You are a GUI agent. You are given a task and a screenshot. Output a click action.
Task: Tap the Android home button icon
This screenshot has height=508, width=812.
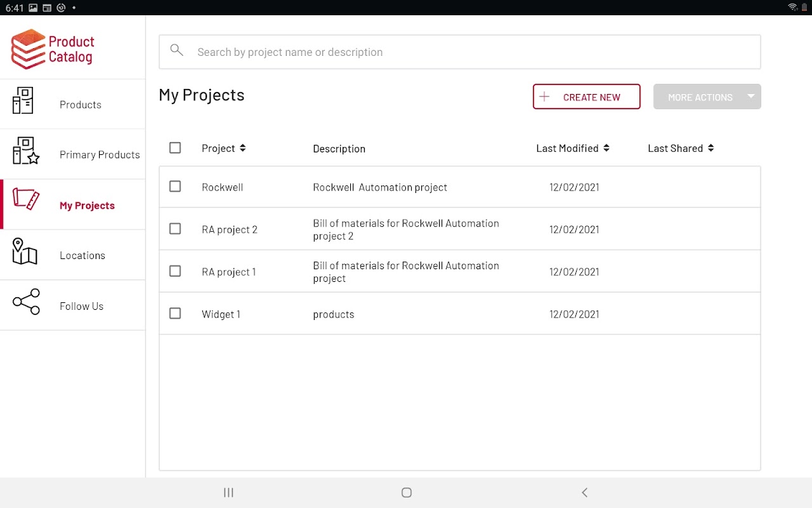(407, 493)
